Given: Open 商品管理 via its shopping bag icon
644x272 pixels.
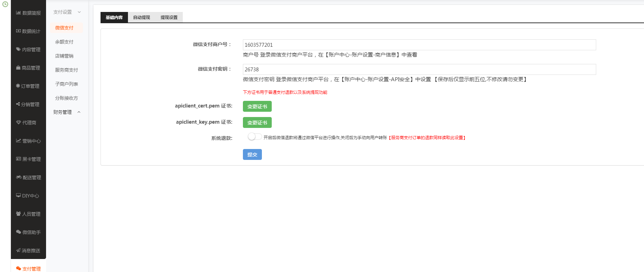Looking at the screenshot, I should click(18, 67).
